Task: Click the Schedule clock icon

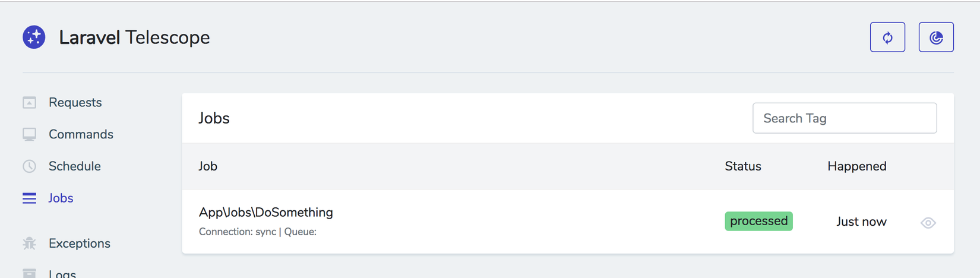Action: click(x=29, y=166)
